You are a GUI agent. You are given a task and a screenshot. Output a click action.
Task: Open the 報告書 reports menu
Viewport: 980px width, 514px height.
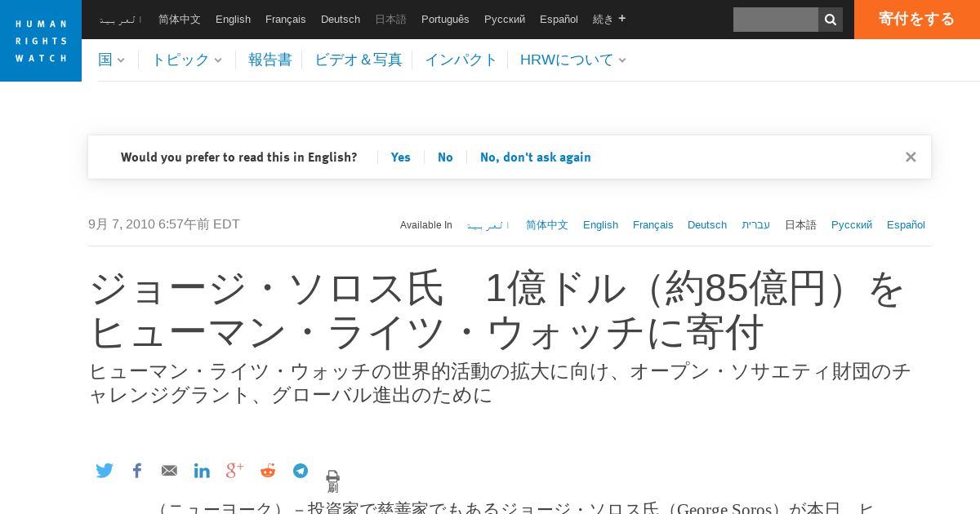(270, 60)
